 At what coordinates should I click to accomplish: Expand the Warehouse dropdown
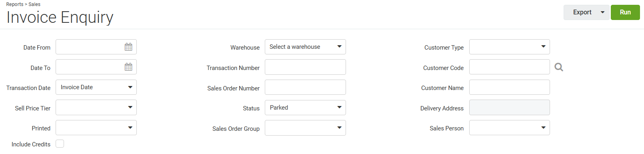coord(305,47)
